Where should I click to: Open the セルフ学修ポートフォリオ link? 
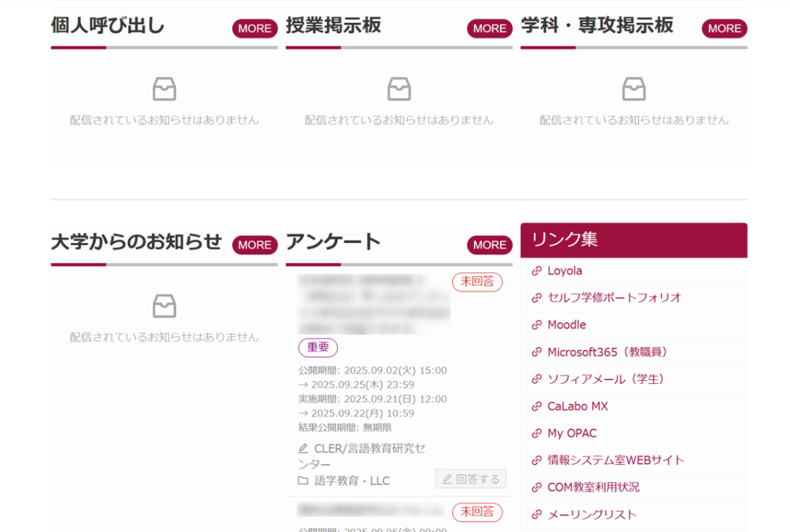pyautogui.click(x=614, y=298)
